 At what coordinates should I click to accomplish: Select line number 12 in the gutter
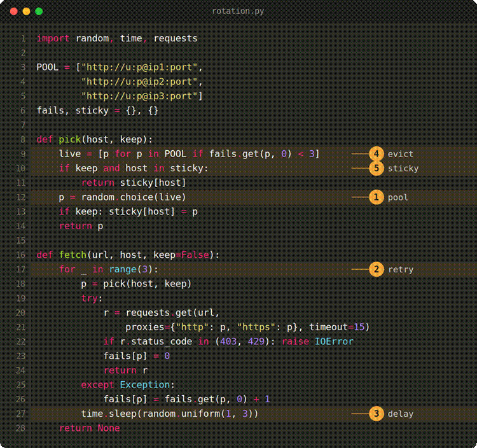click(21, 197)
